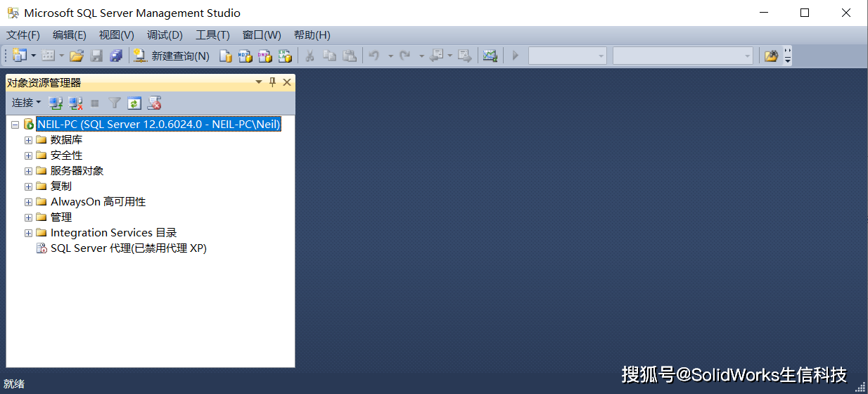
Task: Open the 调试(D) menu
Action: (x=165, y=35)
